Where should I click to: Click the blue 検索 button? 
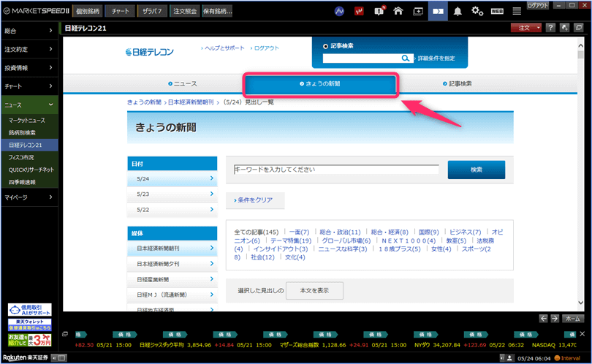tap(476, 170)
